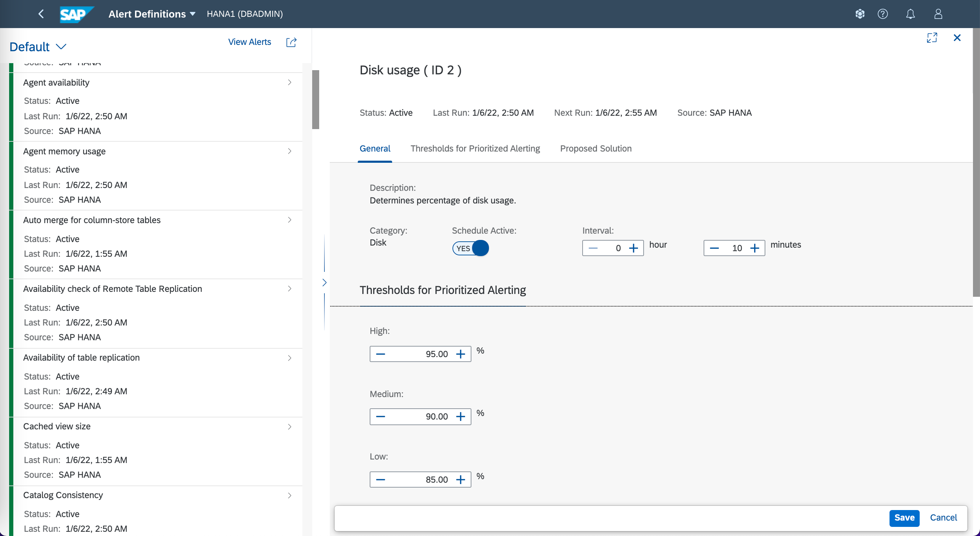Click the View Alerts link
This screenshot has width=980, height=536.
[x=249, y=42]
